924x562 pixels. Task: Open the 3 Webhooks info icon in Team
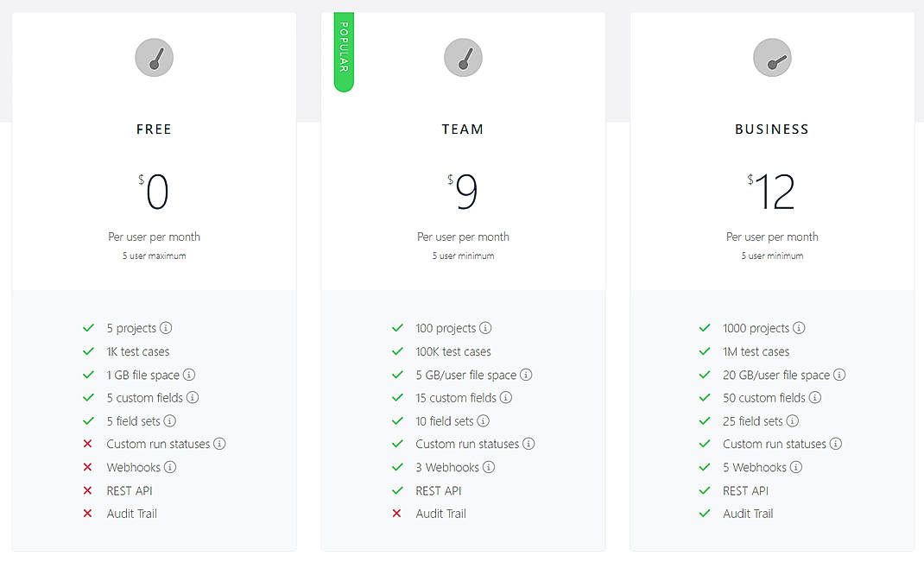pyautogui.click(x=488, y=467)
